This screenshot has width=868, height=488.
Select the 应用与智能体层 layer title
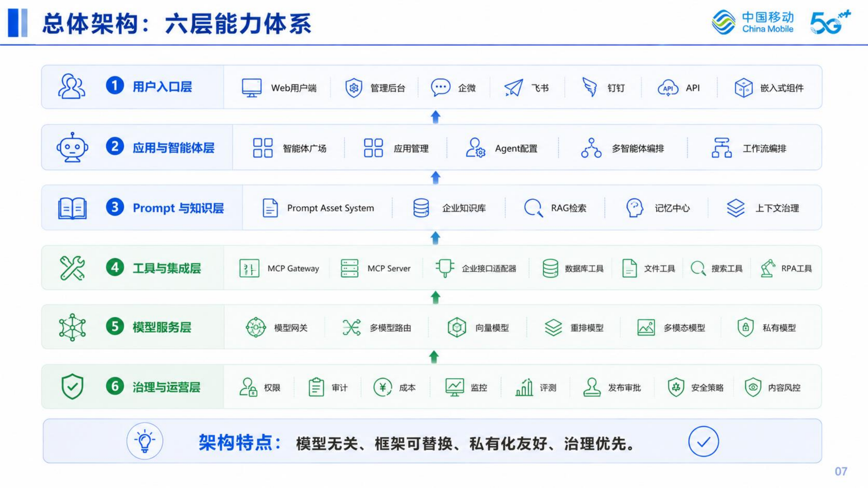pyautogui.click(x=173, y=148)
